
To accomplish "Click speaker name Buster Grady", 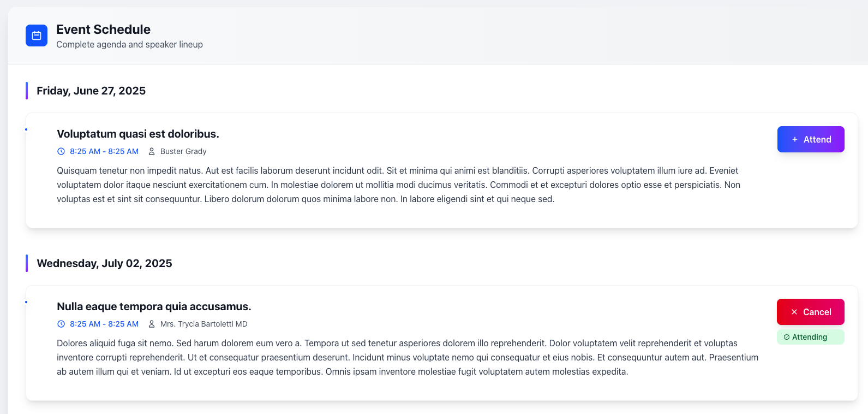I will click(183, 151).
